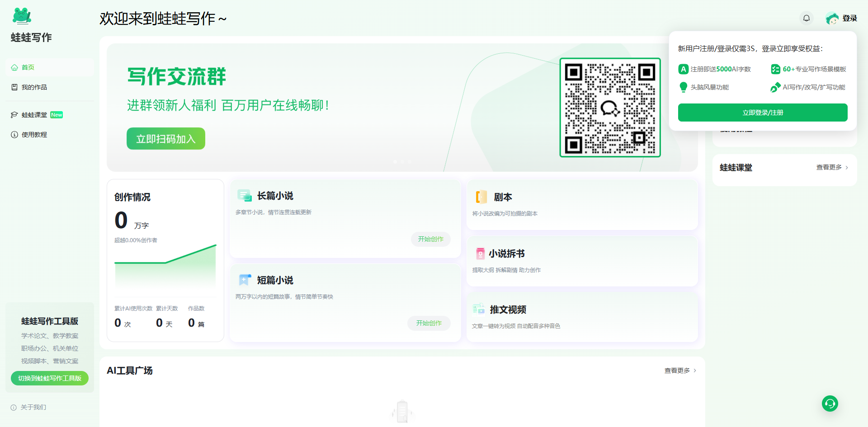Click the 蛙蛙写作 frog logo

[x=21, y=16]
